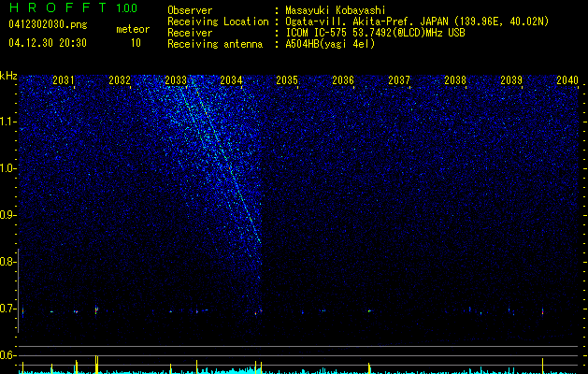Click the kHz axis unit label
588x374 pixels.
click(9, 76)
